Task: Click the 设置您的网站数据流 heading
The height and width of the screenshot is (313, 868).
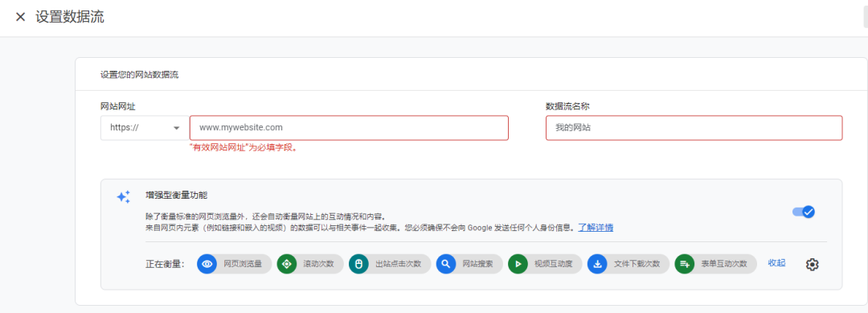Action: 139,74
